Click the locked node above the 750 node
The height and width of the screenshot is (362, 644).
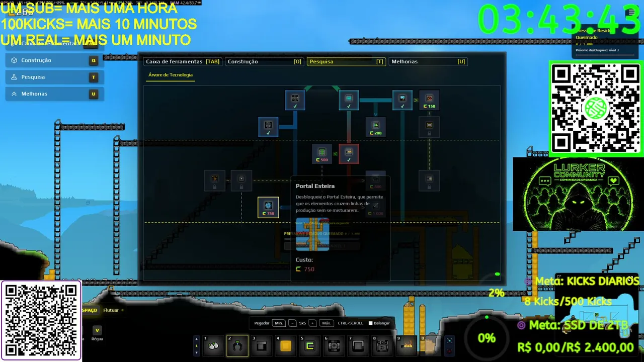[242, 180]
